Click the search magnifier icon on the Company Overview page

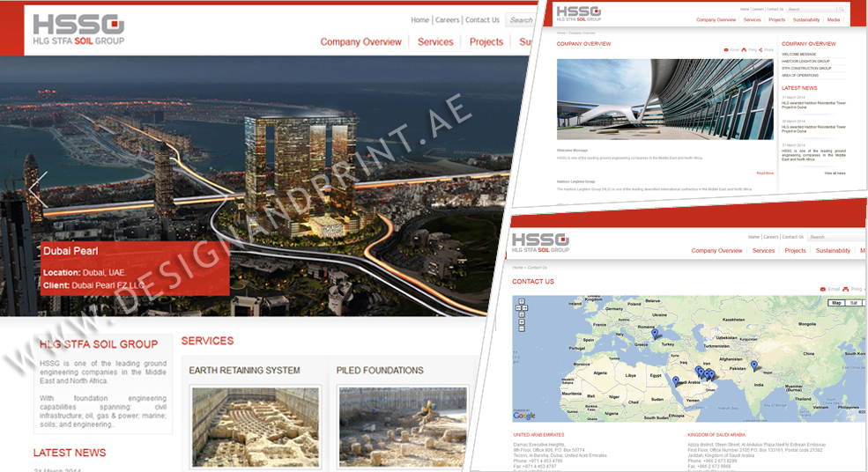coord(841,9)
